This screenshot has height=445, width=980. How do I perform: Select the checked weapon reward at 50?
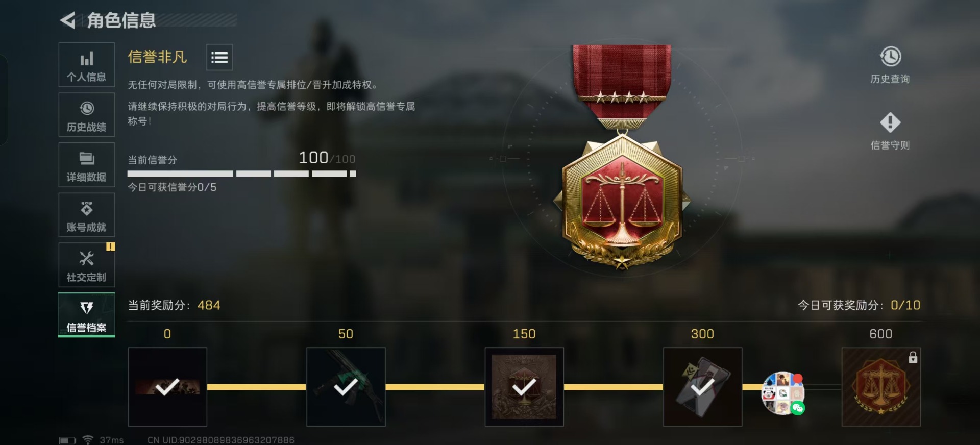346,387
